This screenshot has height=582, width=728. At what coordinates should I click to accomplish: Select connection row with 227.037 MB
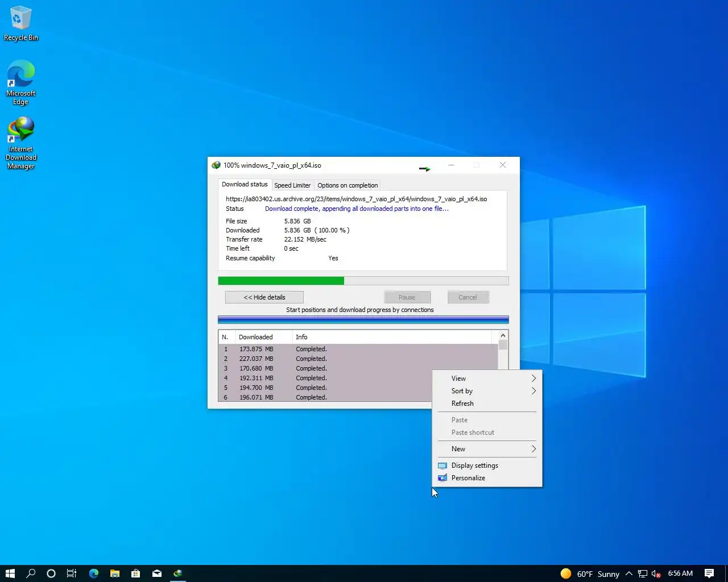(x=358, y=359)
